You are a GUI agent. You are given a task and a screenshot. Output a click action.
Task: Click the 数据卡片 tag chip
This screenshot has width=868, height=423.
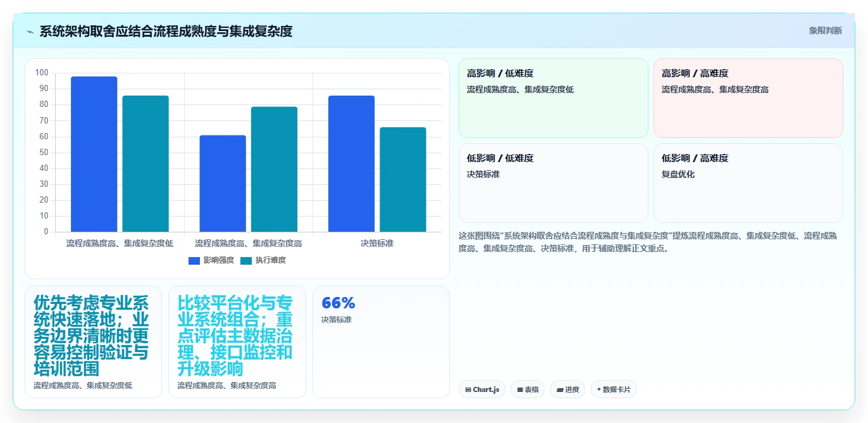click(x=613, y=389)
